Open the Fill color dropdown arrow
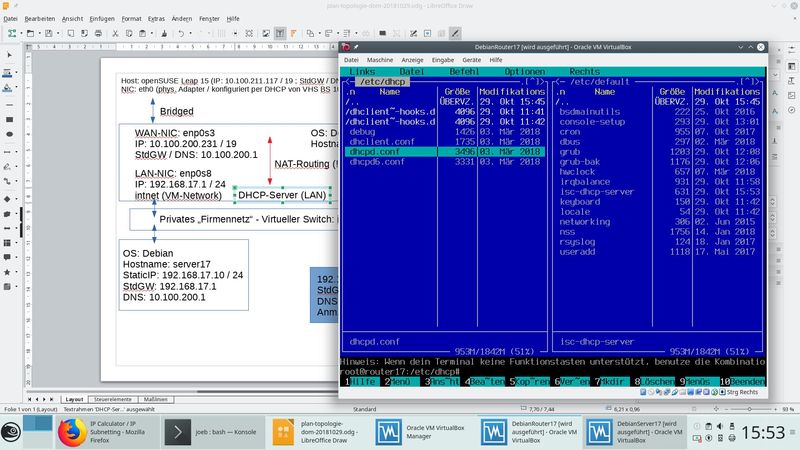This screenshot has height=450, width=800. (x=16, y=88)
